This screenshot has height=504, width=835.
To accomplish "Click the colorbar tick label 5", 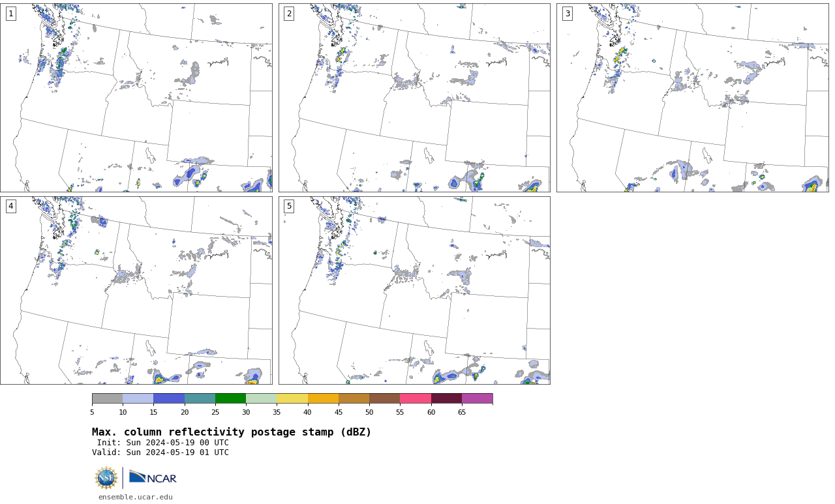I will 92,412.
